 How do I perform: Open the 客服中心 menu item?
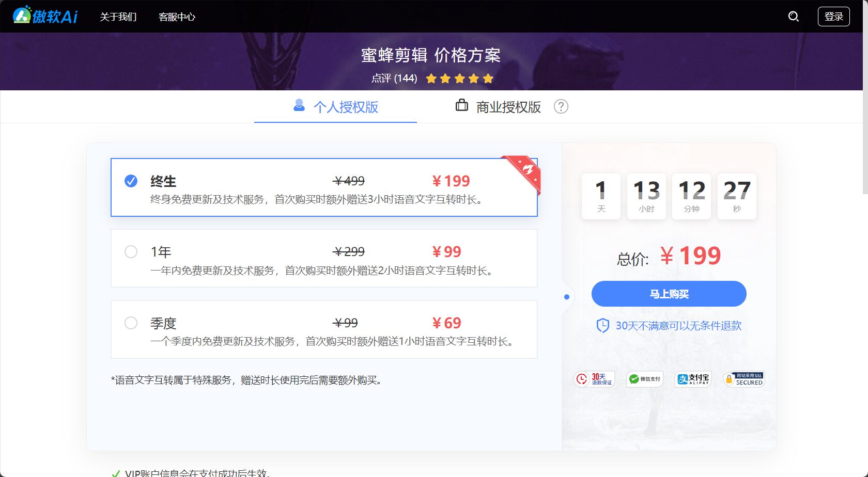(x=177, y=17)
